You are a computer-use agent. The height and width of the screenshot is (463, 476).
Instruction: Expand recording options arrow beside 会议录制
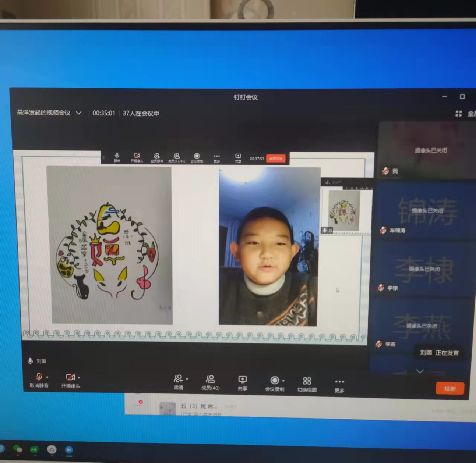[x=283, y=381]
